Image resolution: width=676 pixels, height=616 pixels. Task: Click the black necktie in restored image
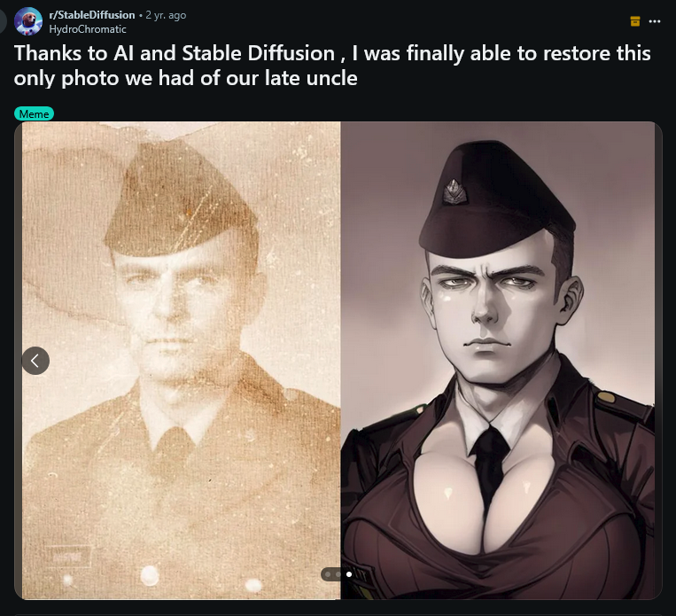pos(489,466)
